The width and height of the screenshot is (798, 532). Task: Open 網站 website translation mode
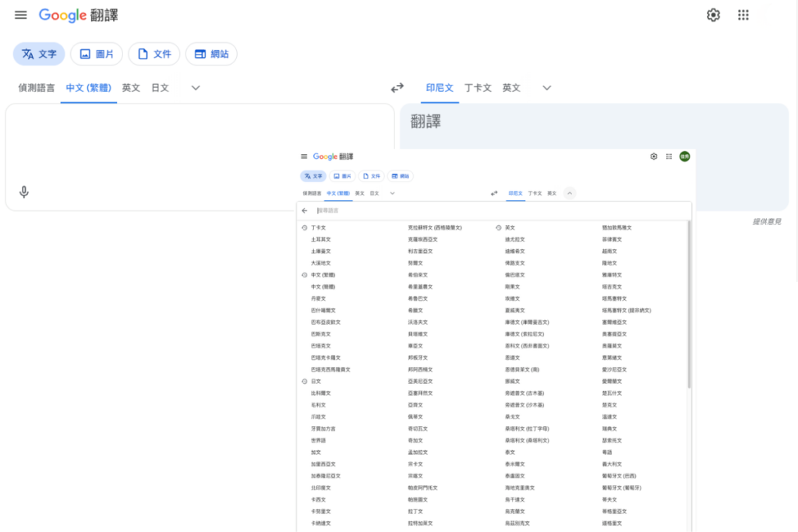(x=211, y=54)
